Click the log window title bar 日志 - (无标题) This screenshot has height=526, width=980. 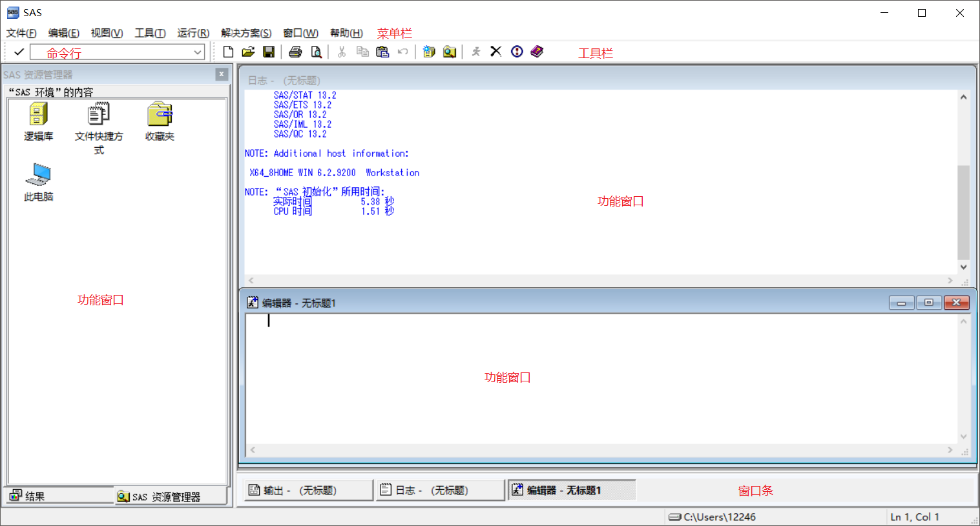(607, 80)
